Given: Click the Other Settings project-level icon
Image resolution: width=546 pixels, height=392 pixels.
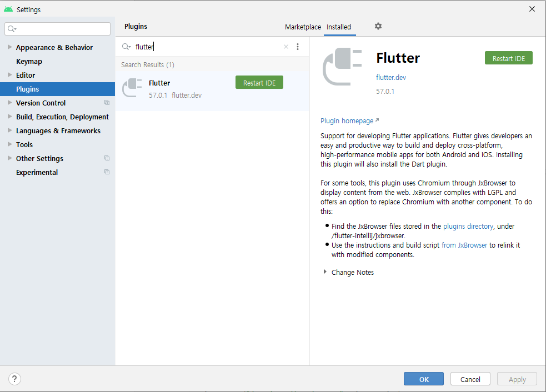Looking at the screenshot, I should (107, 158).
